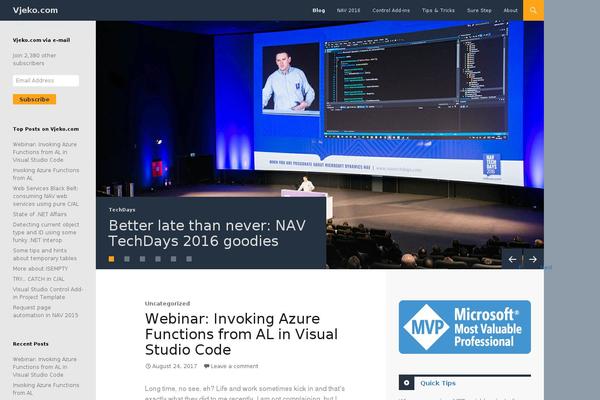Click the Quick Tips widget icon

(406, 383)
